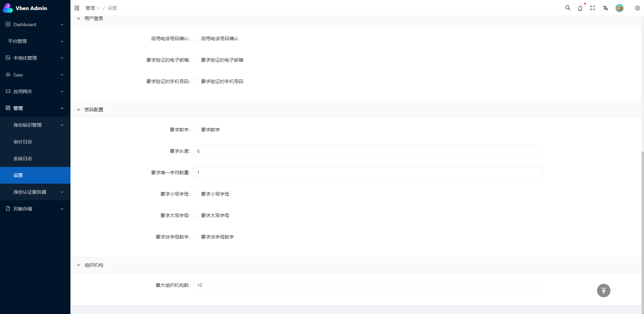Click the user avatar
The width and height of the screenshot is (644, 314).
619,8
